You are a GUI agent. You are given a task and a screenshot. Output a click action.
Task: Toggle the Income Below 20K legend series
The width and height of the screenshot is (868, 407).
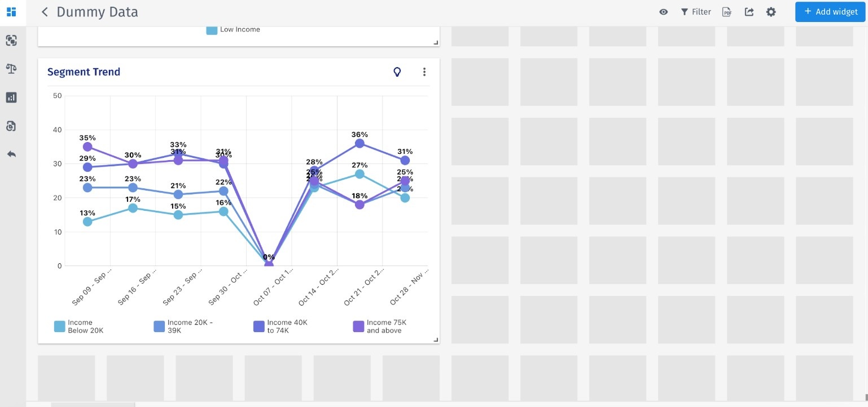[79, 326]
